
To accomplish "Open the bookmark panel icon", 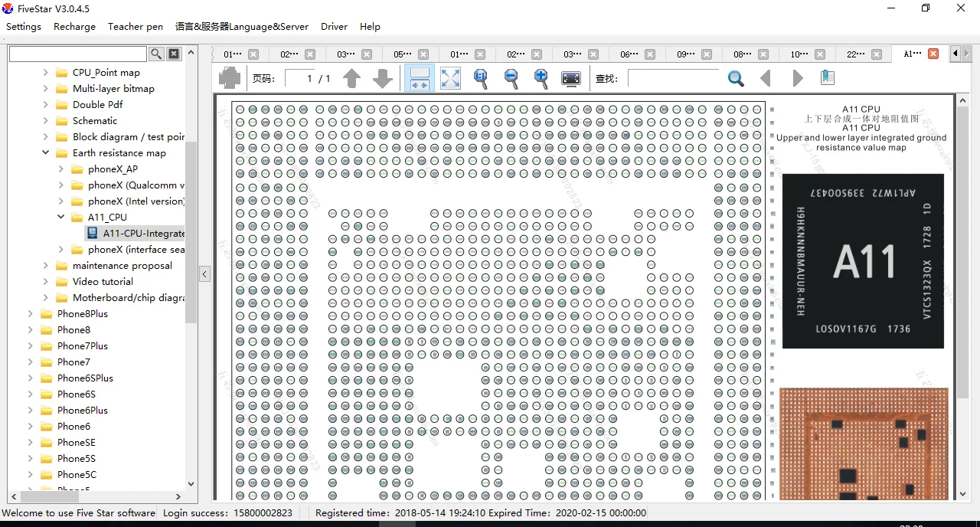I will [x=827, y=78].
